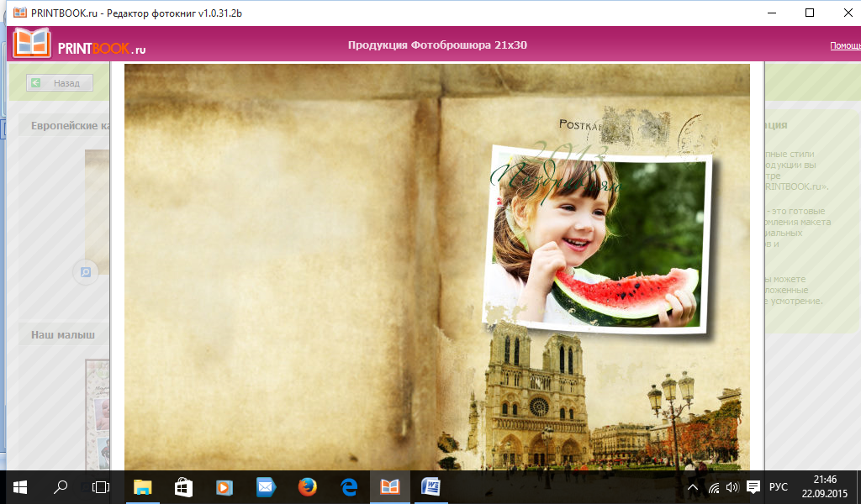The width and height of the screenshot is (861, 504).
Task: Open the volume control icon
Action: click(732, 487)
